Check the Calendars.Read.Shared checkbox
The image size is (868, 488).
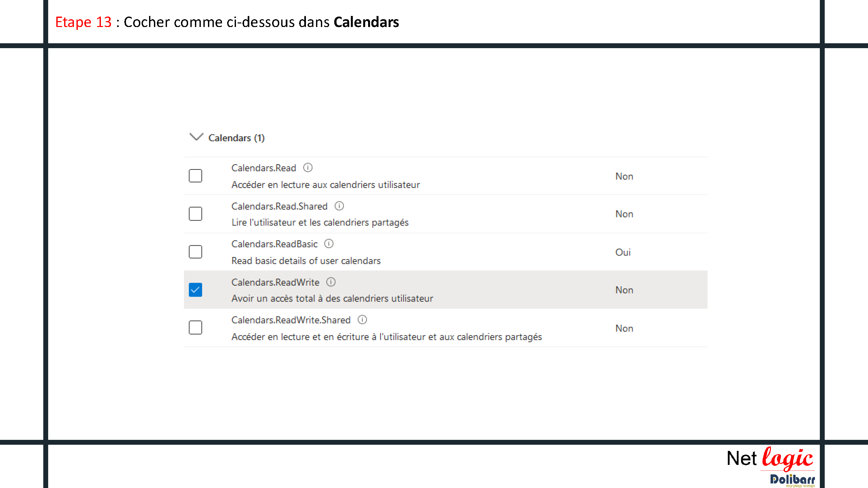195,214
